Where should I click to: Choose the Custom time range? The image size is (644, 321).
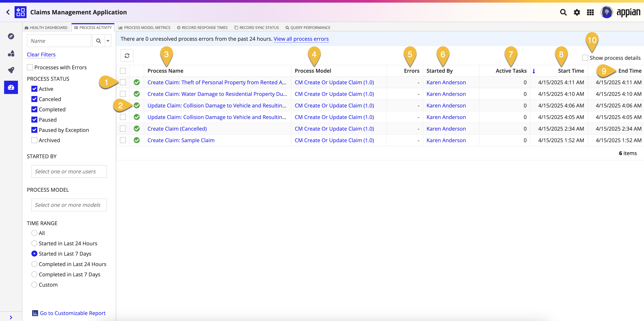point(35,285)
